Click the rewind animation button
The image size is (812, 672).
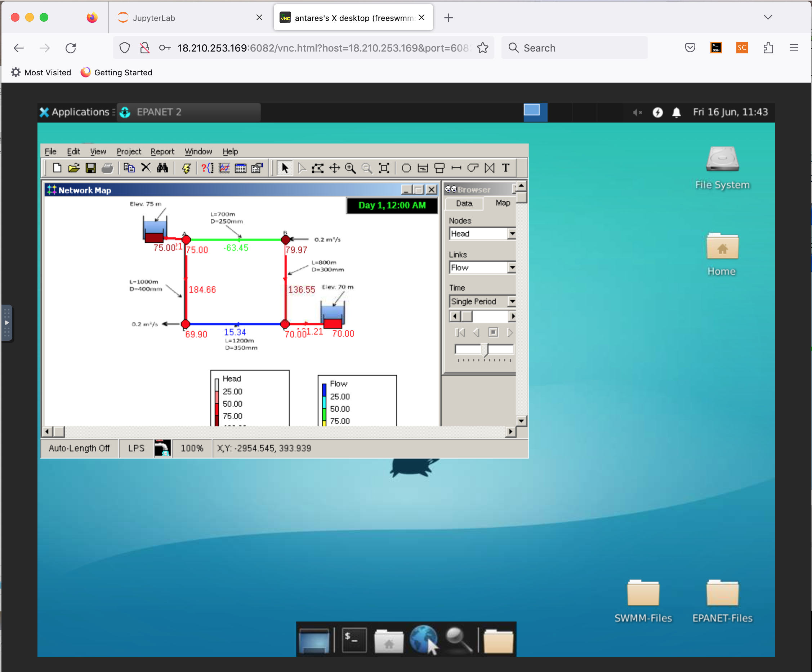pyautogui.click(x=460, y=332)
